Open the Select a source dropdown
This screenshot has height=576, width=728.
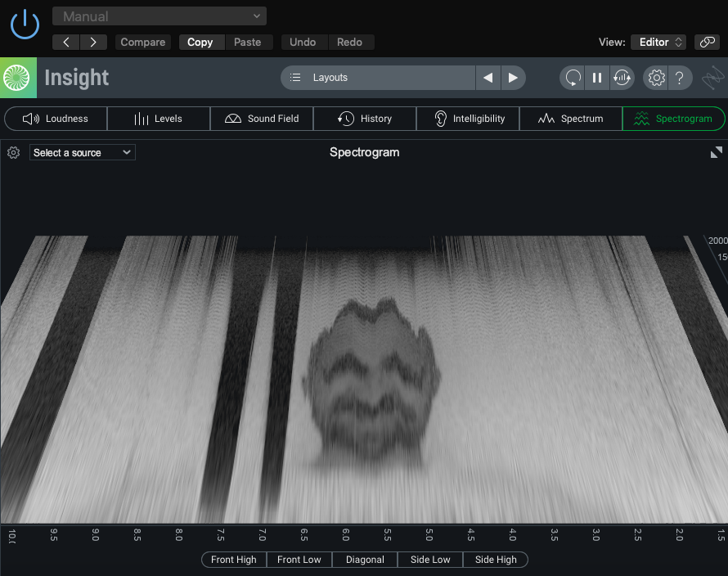[83, 153]
